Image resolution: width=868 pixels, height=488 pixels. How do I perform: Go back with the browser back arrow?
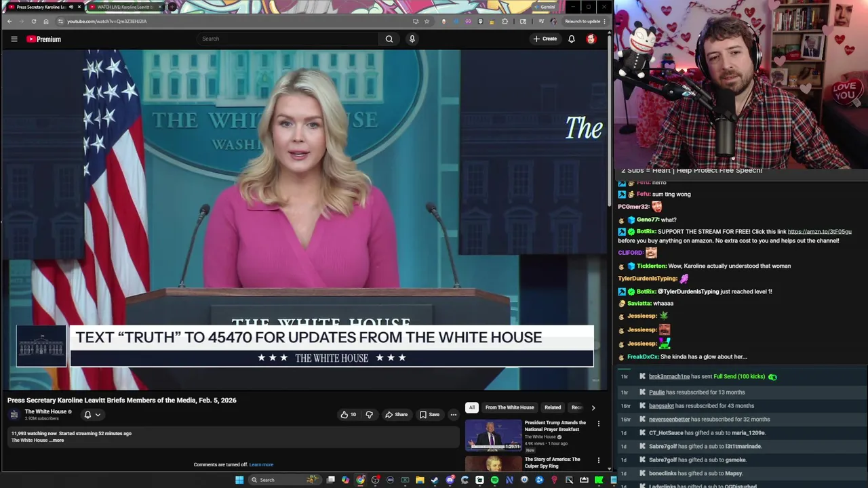tap(9, 21)
